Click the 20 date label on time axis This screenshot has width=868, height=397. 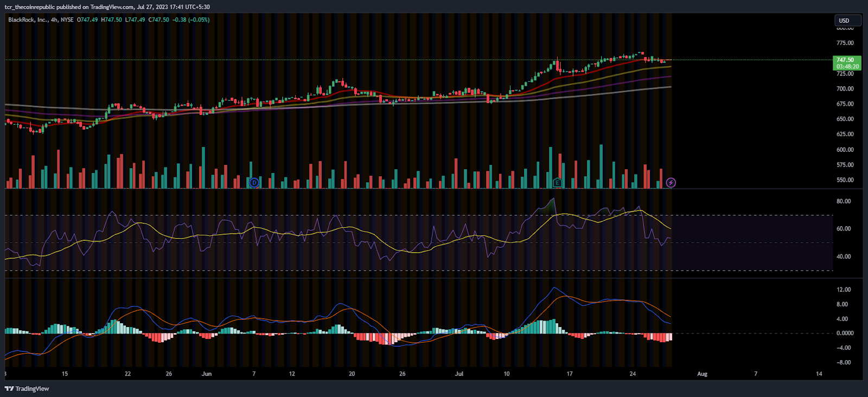click(352, 374)
